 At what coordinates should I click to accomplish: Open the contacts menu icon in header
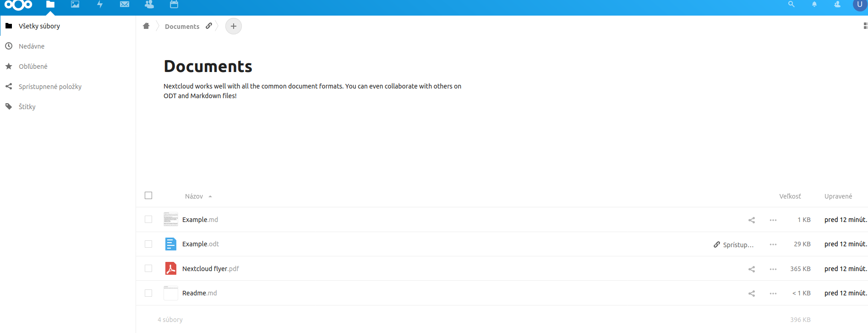837,4
